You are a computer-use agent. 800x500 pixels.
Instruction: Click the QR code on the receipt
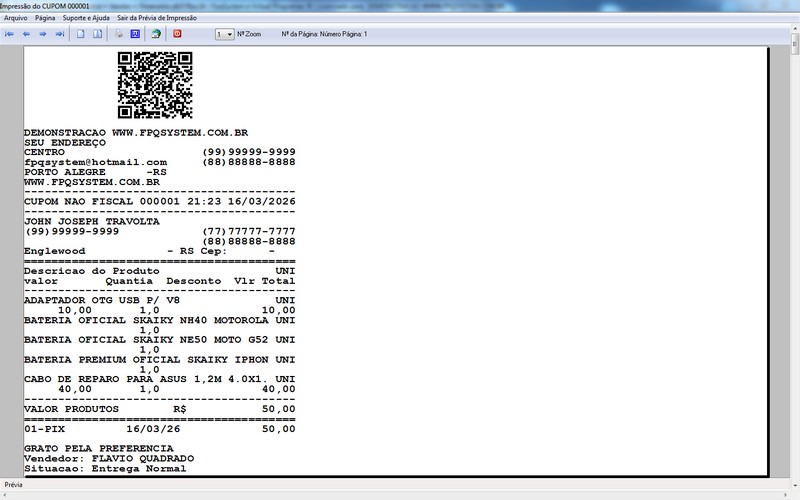[x=155, y=83]
